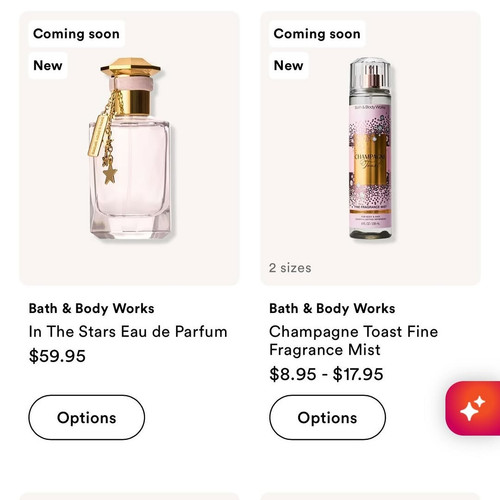Click the Coming soon badge on perfume card

point(76,34)
